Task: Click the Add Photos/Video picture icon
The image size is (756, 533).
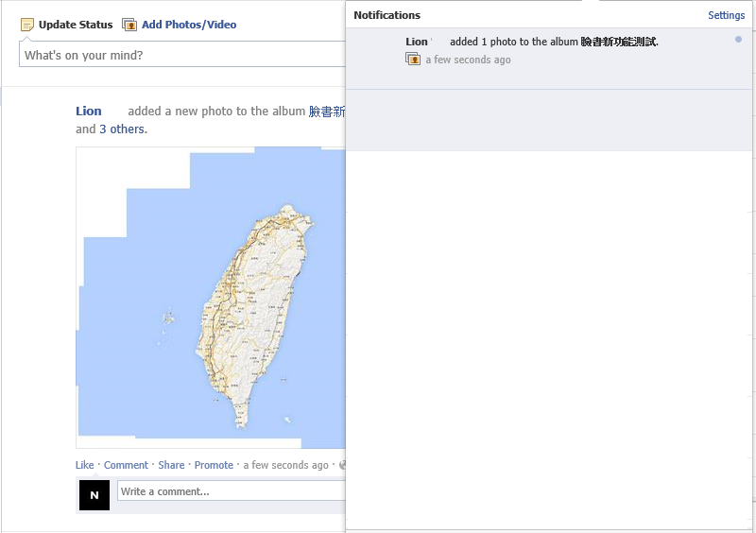Action: [129, 25]
